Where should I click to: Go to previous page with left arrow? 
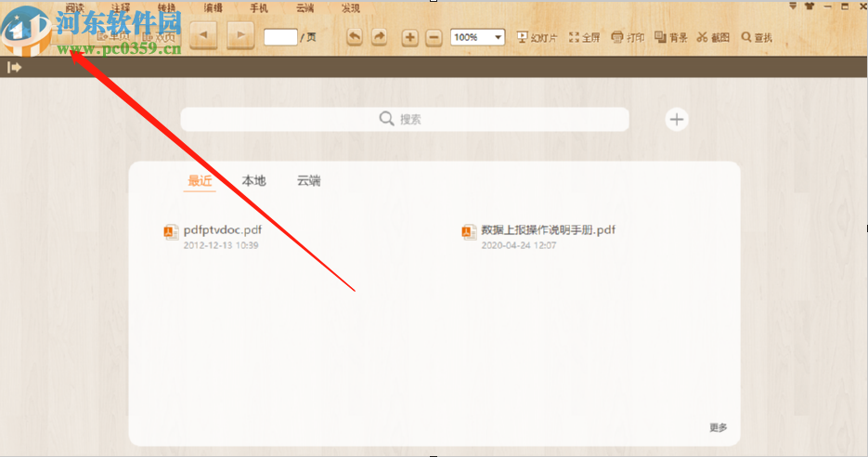[x=203, y=35]
